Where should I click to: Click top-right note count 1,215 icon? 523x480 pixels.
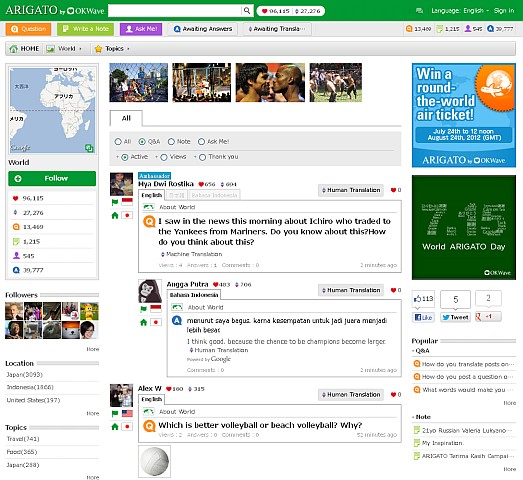click(x=440, y=29)
